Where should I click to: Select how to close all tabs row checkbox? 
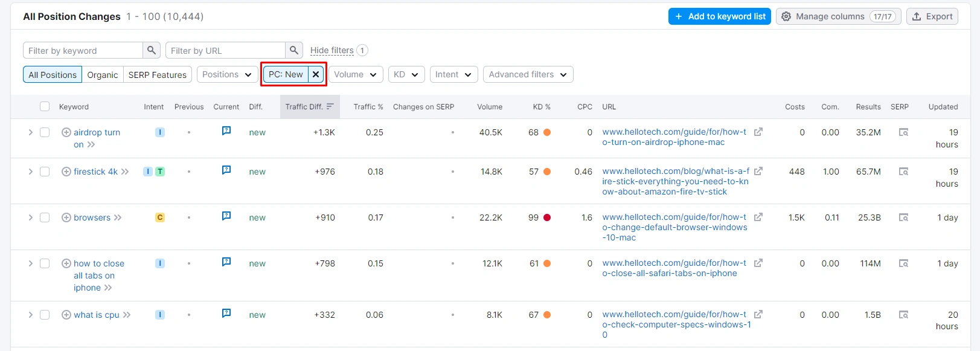[45, 263]
